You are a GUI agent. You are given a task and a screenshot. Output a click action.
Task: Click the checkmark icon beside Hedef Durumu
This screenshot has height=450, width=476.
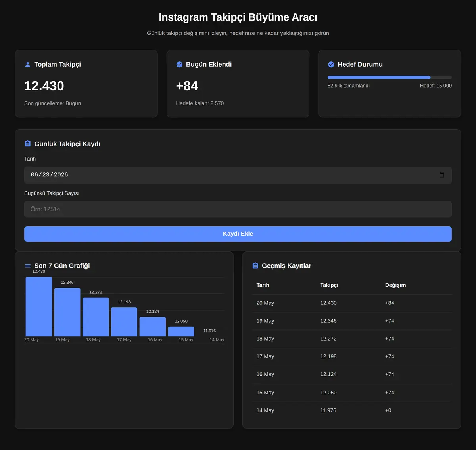coord(331,65)
